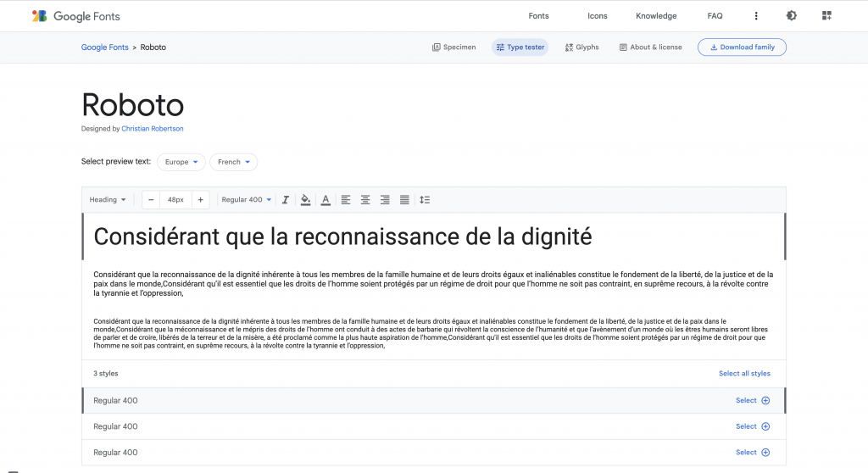
Task: Click the Roboto breadcrumb text
Action: pos(153,47)
